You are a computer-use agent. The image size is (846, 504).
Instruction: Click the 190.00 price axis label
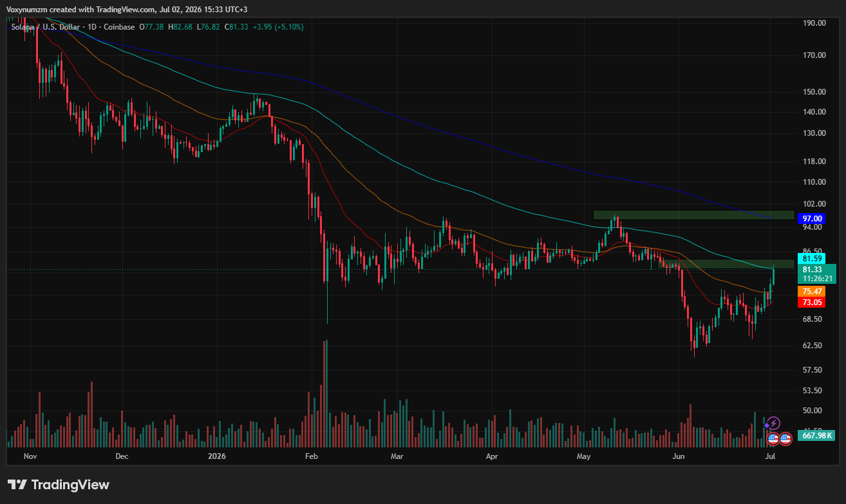pyautogui.click(x=814, y=23)
